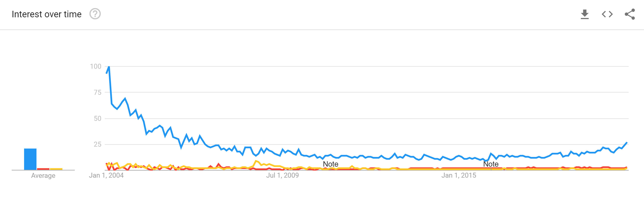The width and height of the screenshot is (644, 214).
Task: Click the Jul 1, 2009 axis label
Action: coord(283,175)
